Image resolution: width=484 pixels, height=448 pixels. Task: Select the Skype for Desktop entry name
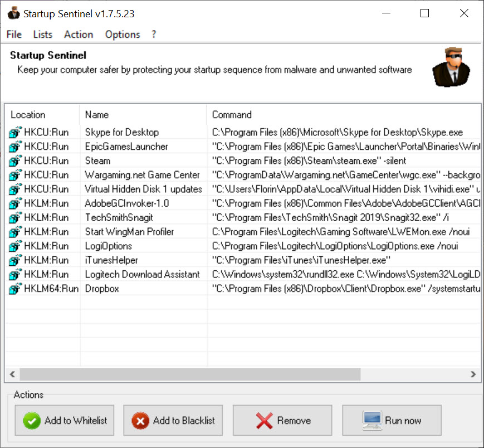[122, 132]
